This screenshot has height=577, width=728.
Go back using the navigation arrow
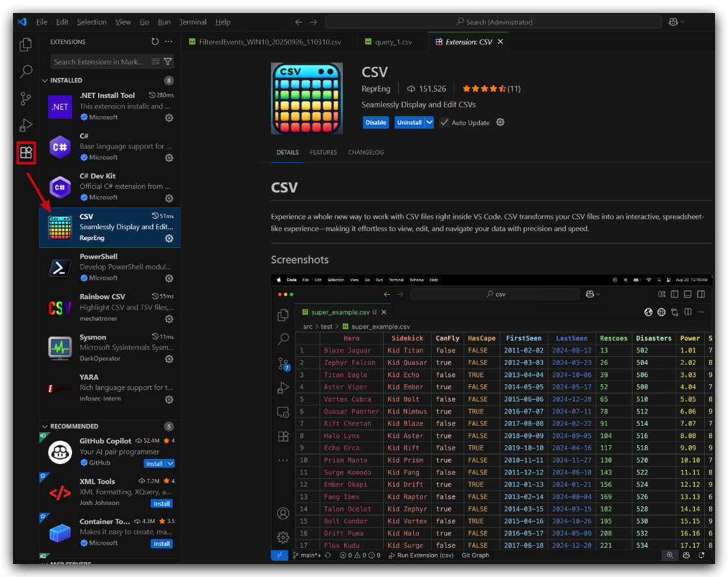(299, 22)
